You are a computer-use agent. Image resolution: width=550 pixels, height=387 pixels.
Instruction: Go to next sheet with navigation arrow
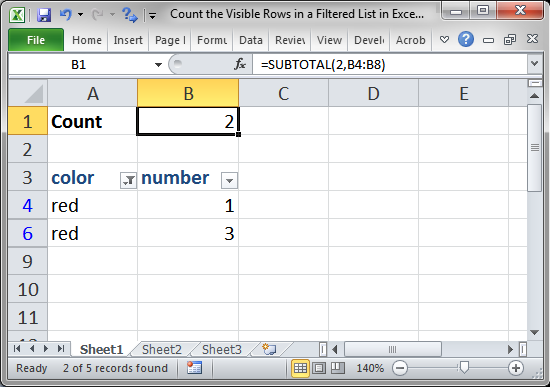coord(46,349)
